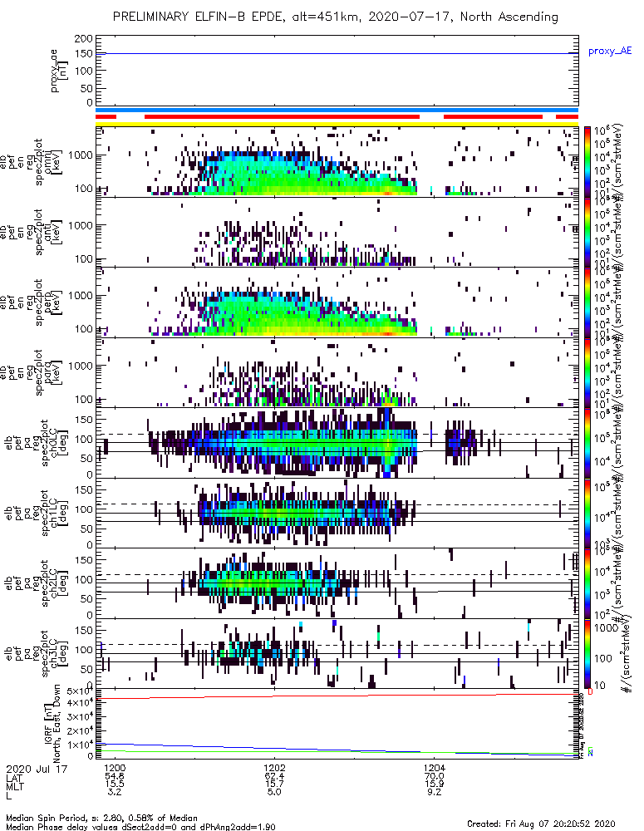
Task: Click the "Created: Fri Aug 07 20:20:52 2020" stamp
Action: (541, 824)
